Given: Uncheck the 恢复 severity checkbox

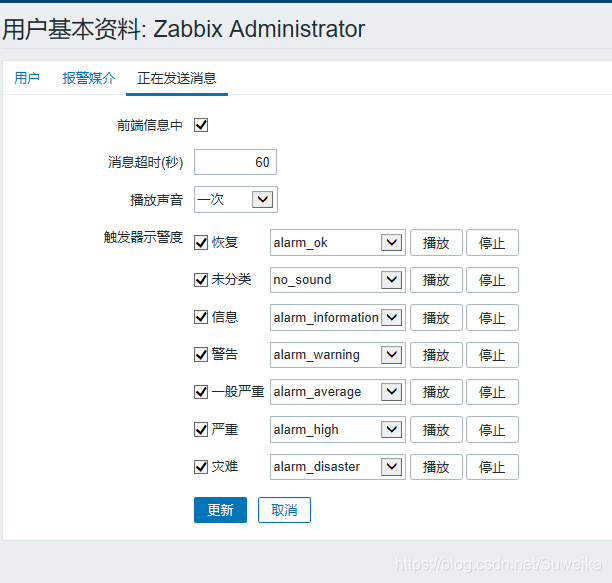Looking at the screenshot, I should coord(201,242).
